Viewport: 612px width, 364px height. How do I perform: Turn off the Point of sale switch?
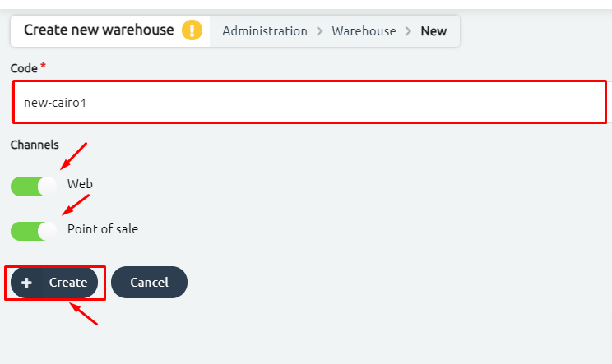(34, 231)
